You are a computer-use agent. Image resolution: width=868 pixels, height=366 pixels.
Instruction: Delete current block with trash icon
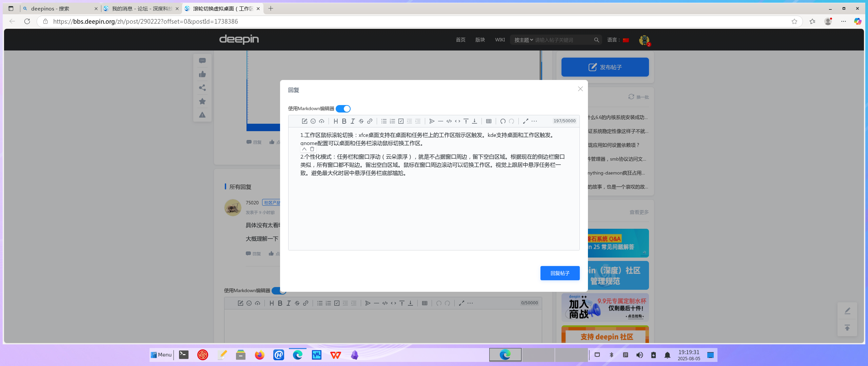(x=312, y=149)
